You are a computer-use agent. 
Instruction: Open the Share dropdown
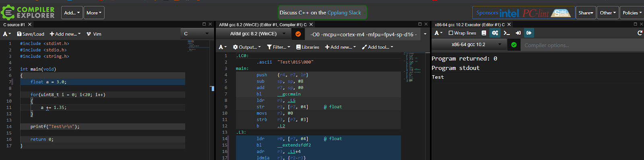tap(586, 13)
